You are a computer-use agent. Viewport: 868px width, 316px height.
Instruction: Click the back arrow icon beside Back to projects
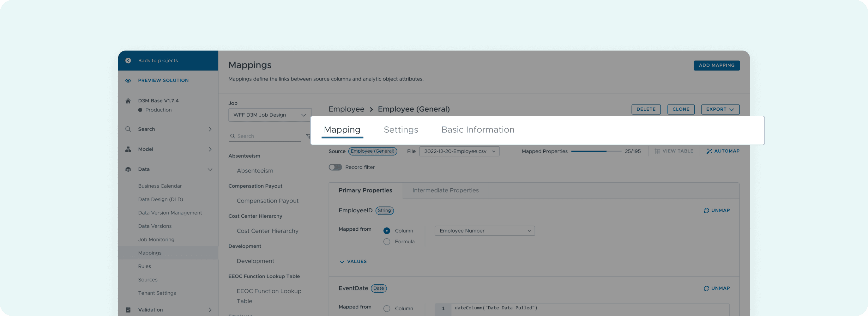click(x=128, y=60)
